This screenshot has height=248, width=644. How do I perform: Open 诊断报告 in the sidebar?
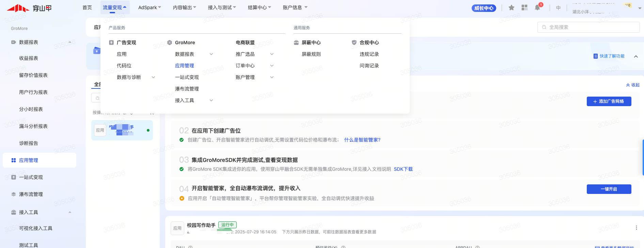point(29,143)
